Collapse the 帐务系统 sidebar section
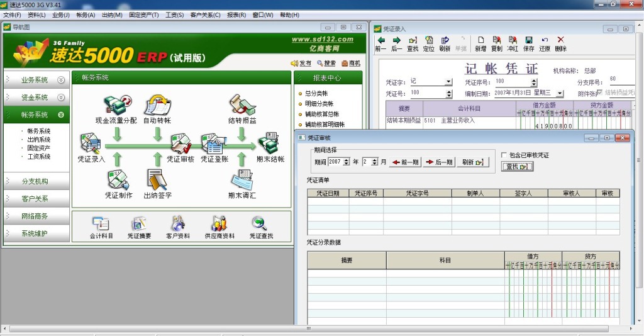This screenshot has width=644, height=336. (x=61, y=115)
